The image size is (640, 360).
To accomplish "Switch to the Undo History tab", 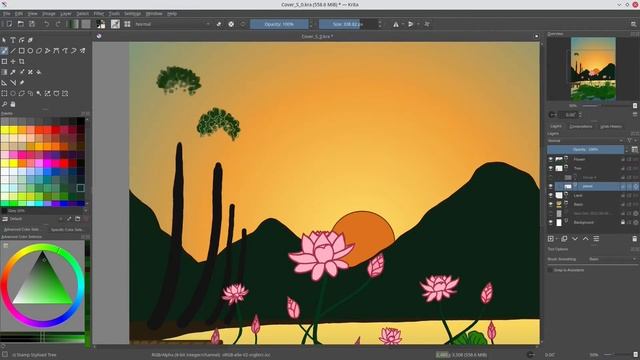I will tap(611, 127).
